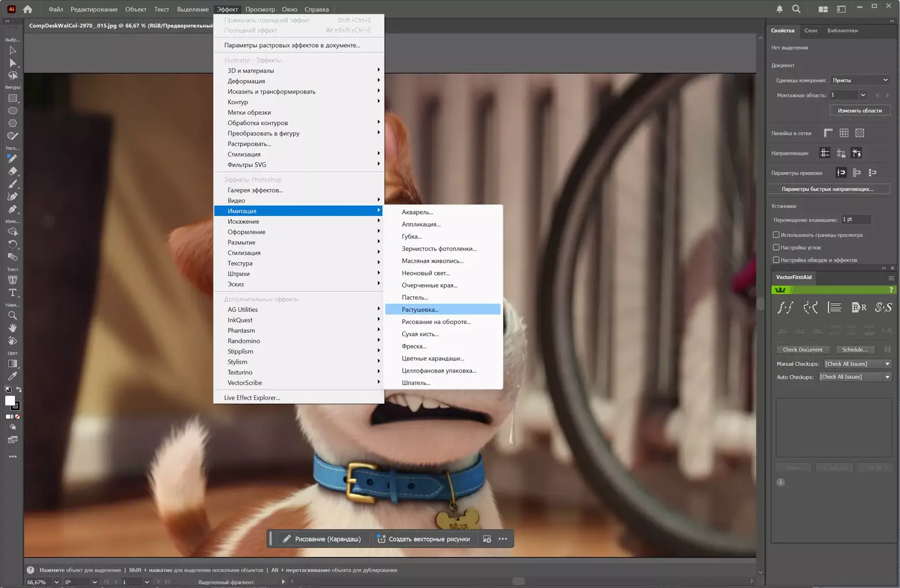Viewport: 900px width, 588px height.
Task: Click the 'Изменить области' button
Action: [x=860, y=111]
